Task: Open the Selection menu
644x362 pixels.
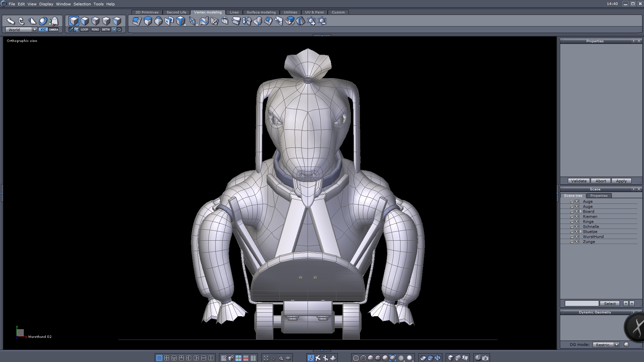Action: [82, 4]
